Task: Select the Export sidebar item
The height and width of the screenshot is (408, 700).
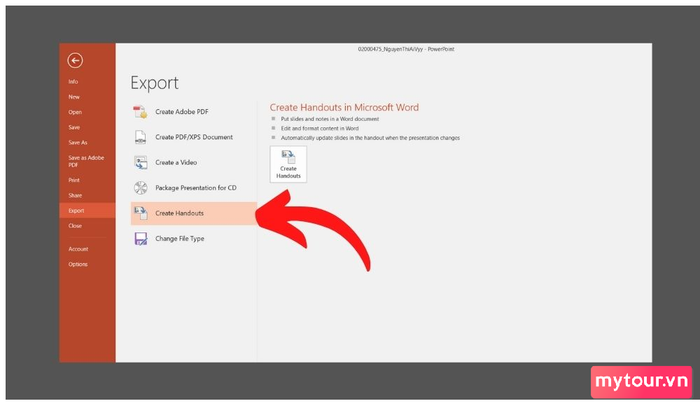Action: 87,211
